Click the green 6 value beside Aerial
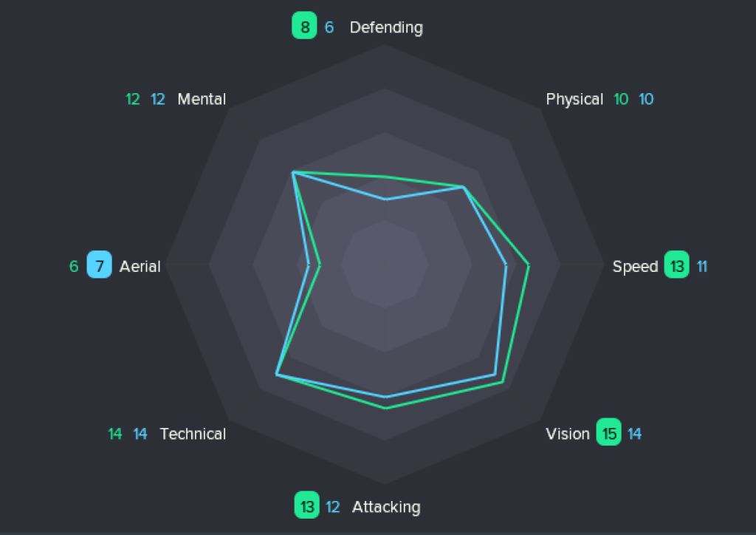The image size is (756, 535). coord(74,266)
